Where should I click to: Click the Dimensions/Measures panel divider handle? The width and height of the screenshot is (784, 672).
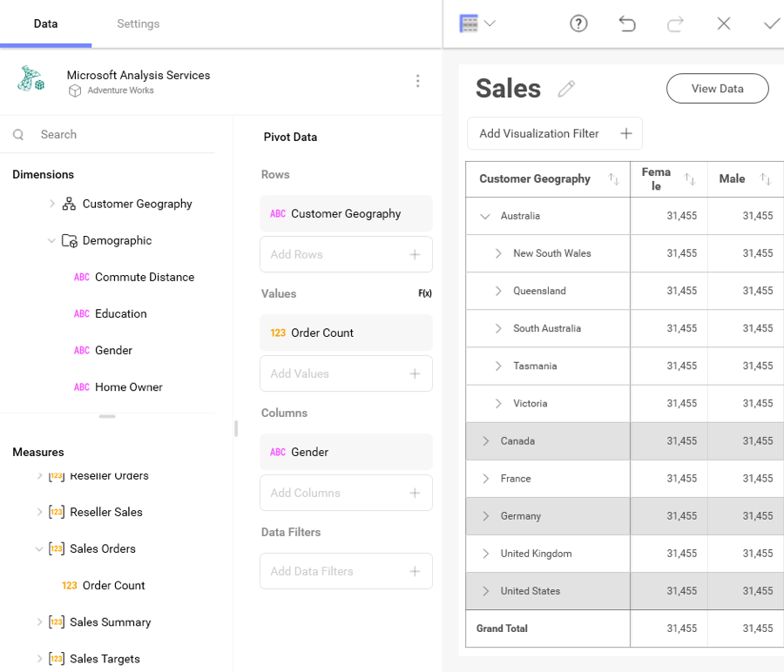107,417
